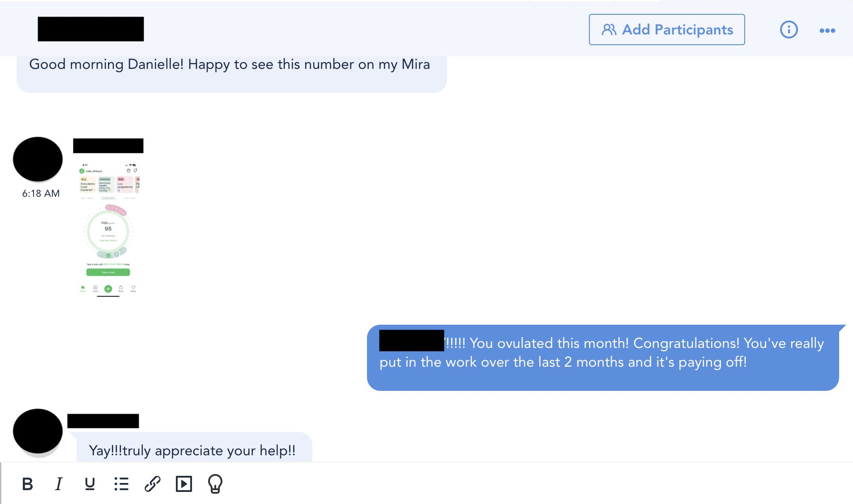The width and height of the screenshot is (853, 504).
Task: Insert a hyperlink with the link icon
Action: (153, 484)
